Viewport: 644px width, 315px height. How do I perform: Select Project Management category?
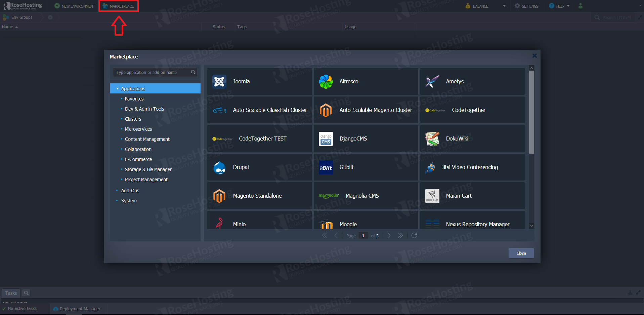146,180
